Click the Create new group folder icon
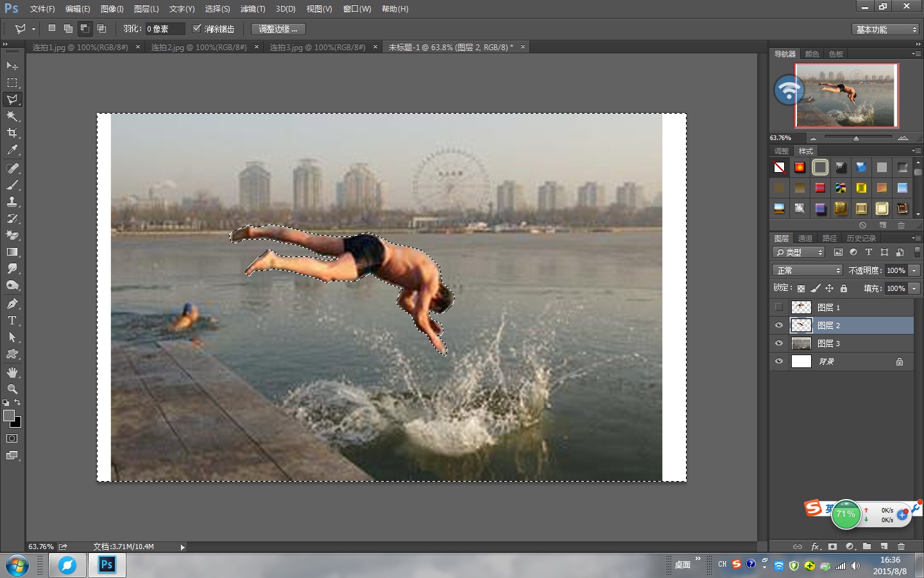The width and height of the screenshot is (924, 578). pyautogui.click(x=867, y=547)
